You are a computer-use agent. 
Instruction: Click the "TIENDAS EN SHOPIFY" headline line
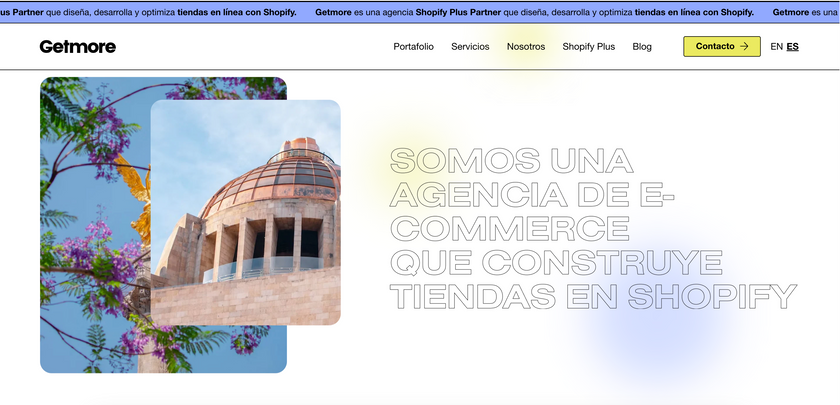tap(593, 296)
